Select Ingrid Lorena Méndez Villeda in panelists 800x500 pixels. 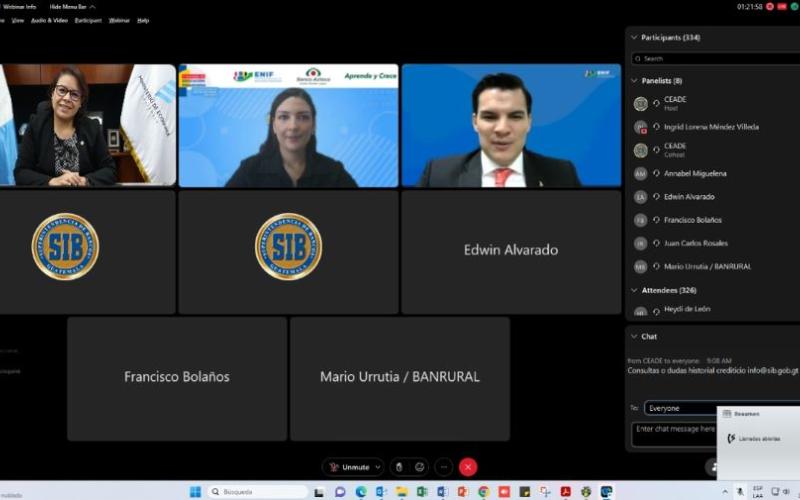click(x=711, y=127)
